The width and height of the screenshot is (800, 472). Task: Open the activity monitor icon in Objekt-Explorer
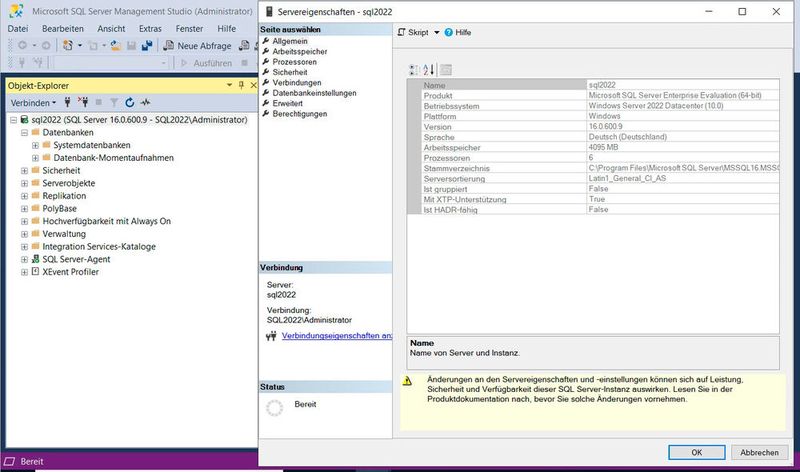pyautogui.click(x=145, y=103)
